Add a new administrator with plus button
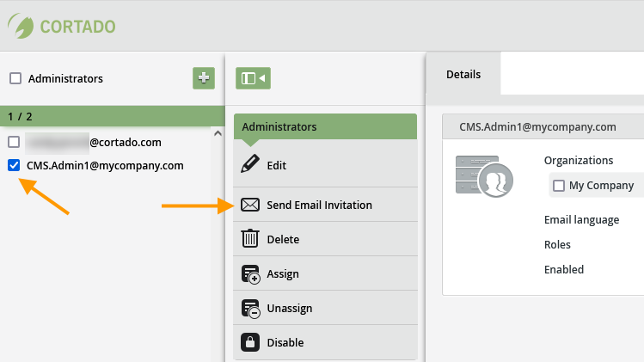Image resolution: width=644 pixels, height=362 pixels. 204,78
